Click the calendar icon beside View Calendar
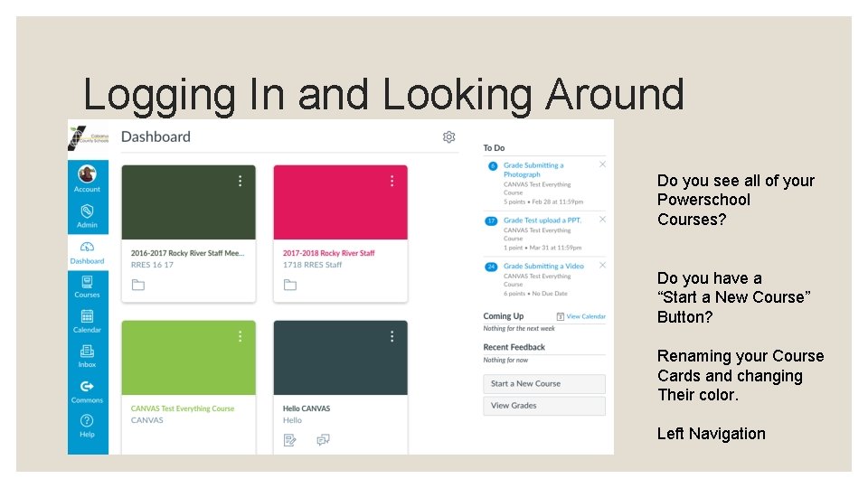This screenshot has width=868, height=488. pos(561,316)
